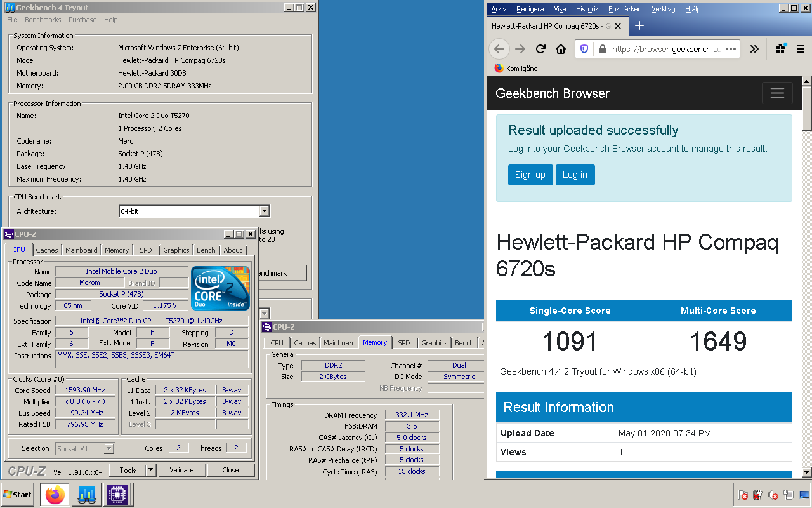Click the Firefox address bar URL
Viewport: 812px width, 508px height.
tap(666, 49)
